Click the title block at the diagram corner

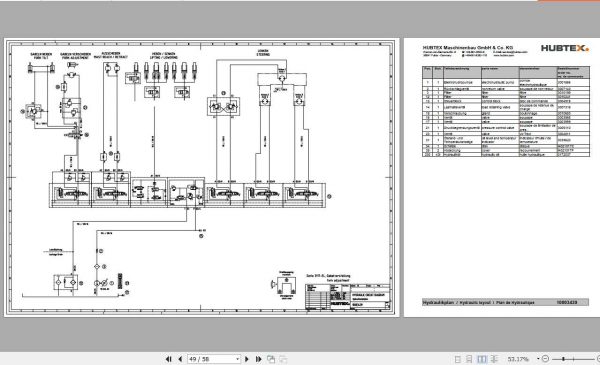(x=348, y=297)
